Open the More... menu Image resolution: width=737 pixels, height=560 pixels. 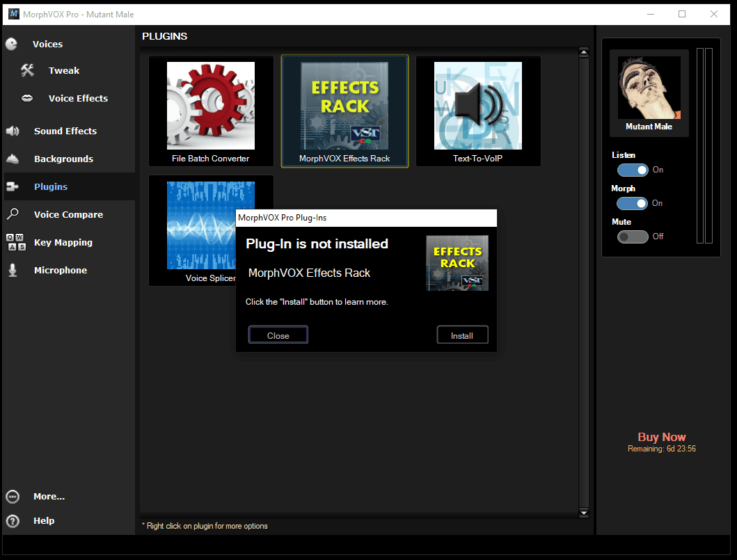49,497
